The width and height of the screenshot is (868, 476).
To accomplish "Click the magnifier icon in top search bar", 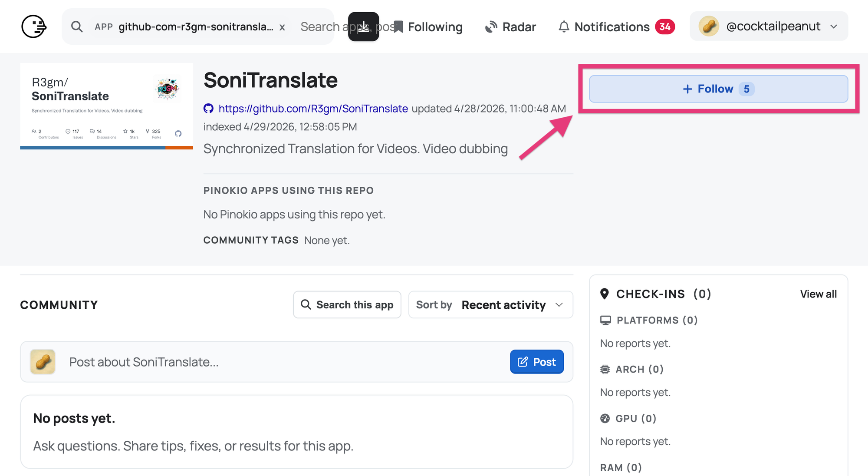I will [x=77, y=26].
